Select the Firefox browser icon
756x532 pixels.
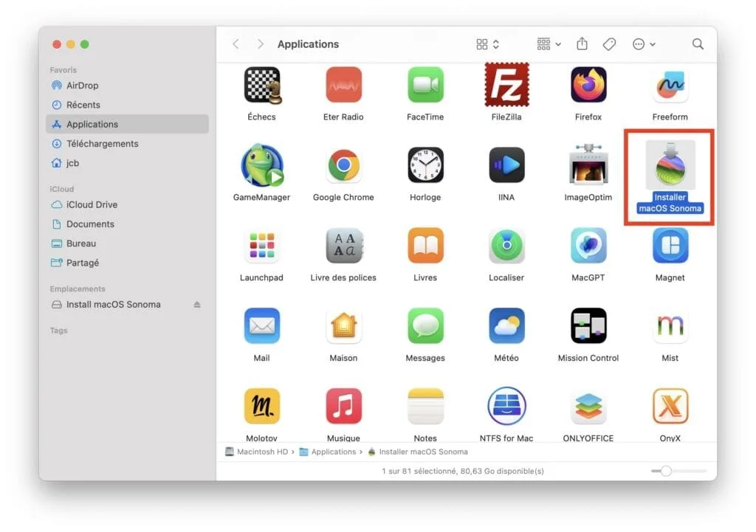pos(588,86)
